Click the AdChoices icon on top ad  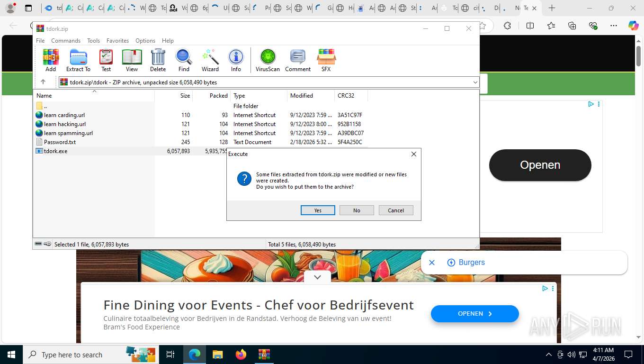(591, 104)
